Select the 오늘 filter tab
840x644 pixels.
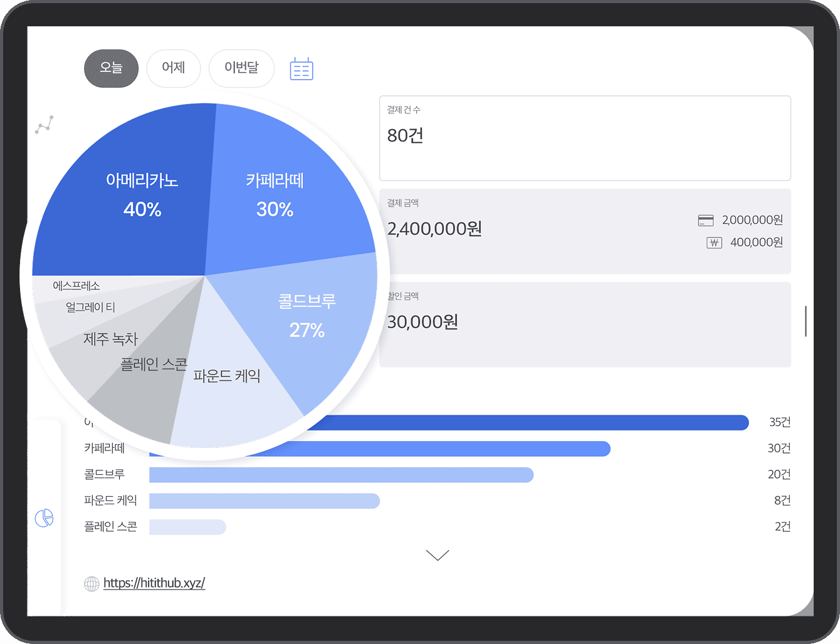pyautogui.click(x=111, y=68)
